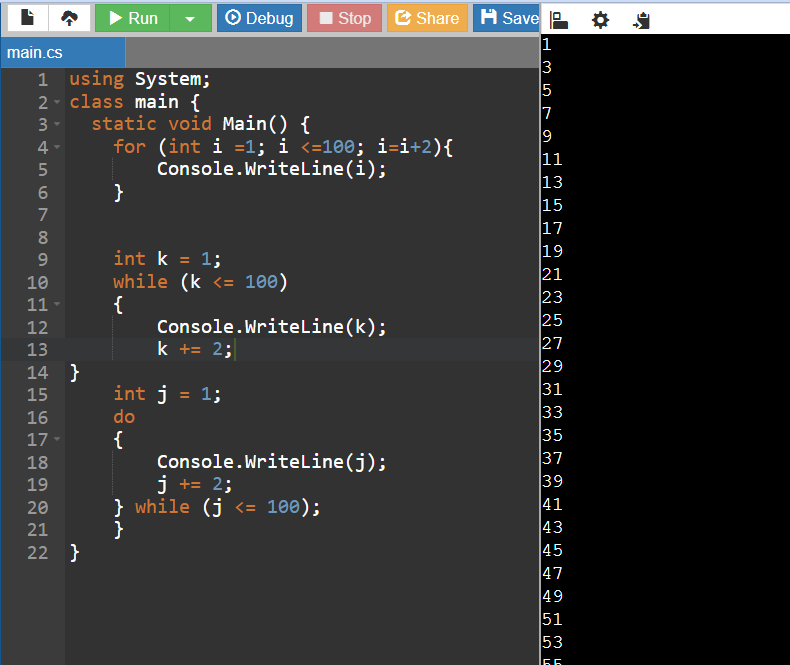Click on 'j += 2;' statement
Screen dimensions: 790x665
coord(194,485)
